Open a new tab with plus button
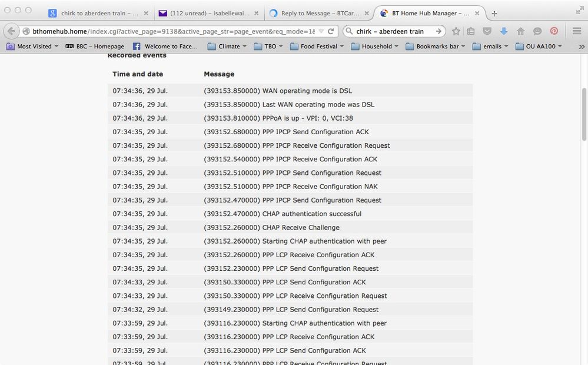Viewport: 588px width, 365px height. pos(494,14)
